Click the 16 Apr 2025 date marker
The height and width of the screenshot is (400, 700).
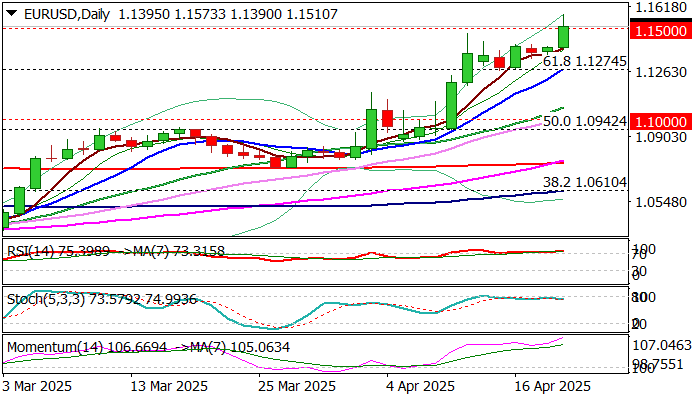[x=553, y=386]
